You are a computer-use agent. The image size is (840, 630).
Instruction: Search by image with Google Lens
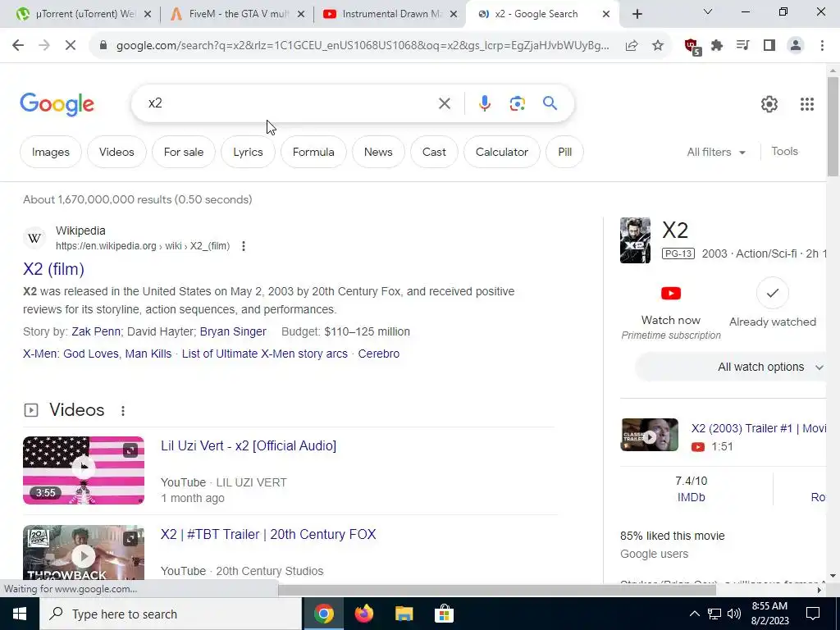click(x=517, y=103)
